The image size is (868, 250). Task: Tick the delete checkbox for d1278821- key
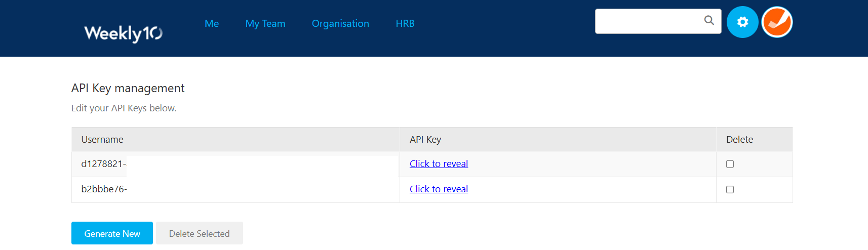point(730,164)
